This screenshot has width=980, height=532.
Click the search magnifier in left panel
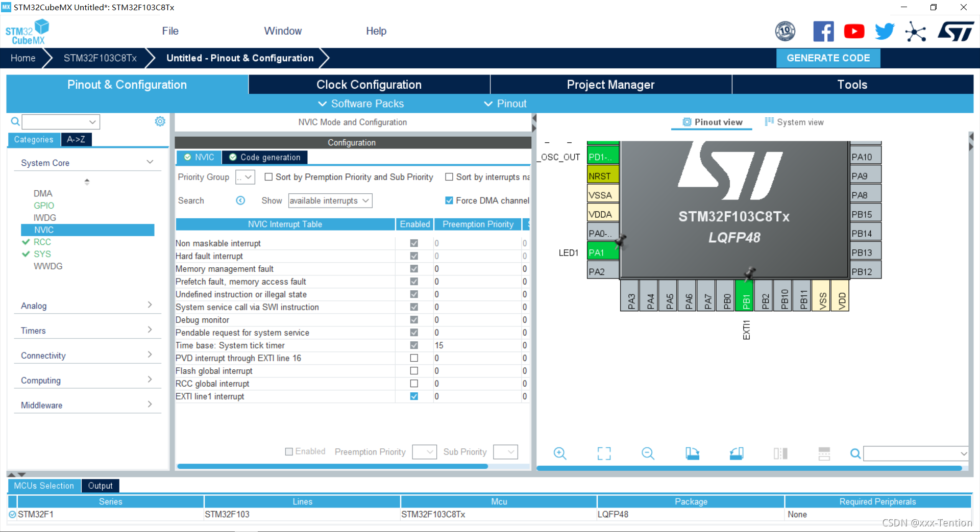tap(15, 121)
